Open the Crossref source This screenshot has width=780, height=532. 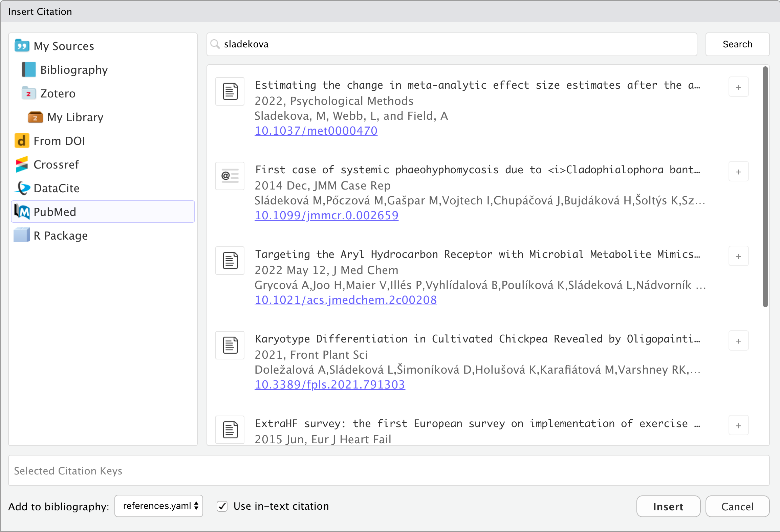tap(56, 164)
